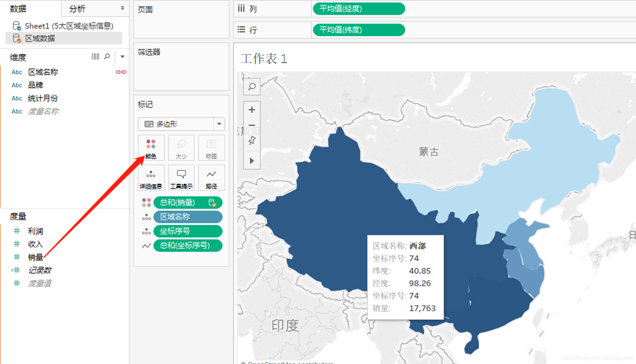Click inside the 筛选器 filters shelf
Screen dimensions: 636x364
click(181, 67)
